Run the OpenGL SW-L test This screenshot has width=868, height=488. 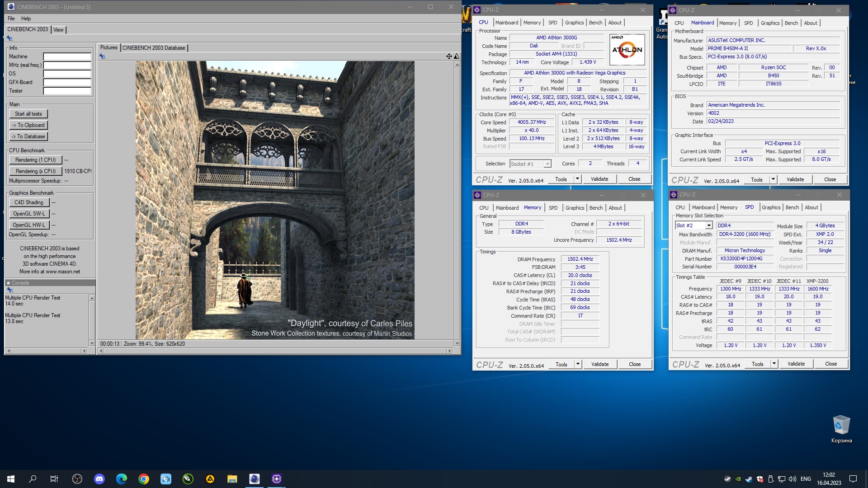pyautogui.click(x=29, y=214)
